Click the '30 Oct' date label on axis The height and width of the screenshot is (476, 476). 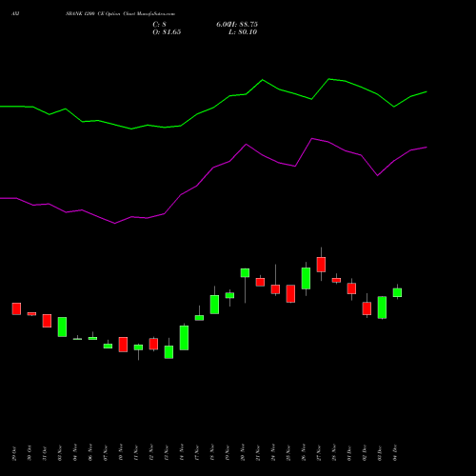click(30, 453)
